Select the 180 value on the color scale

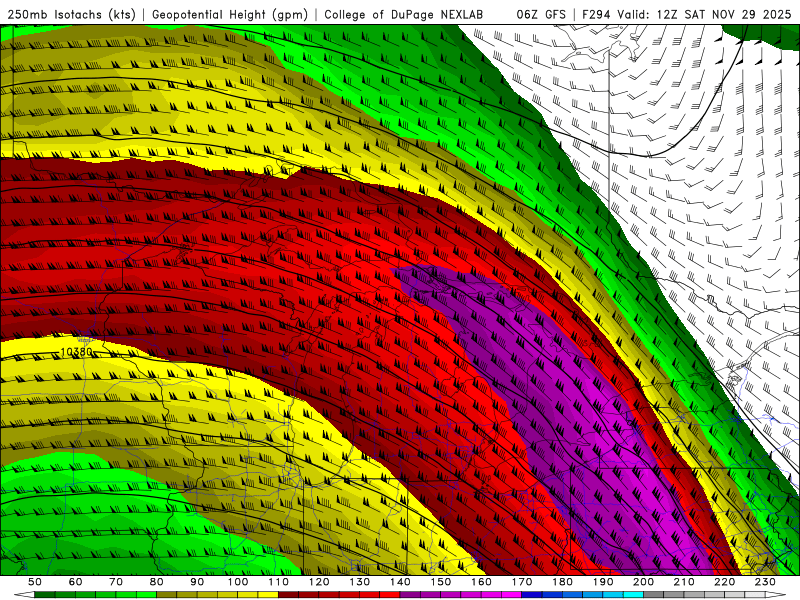563,582
